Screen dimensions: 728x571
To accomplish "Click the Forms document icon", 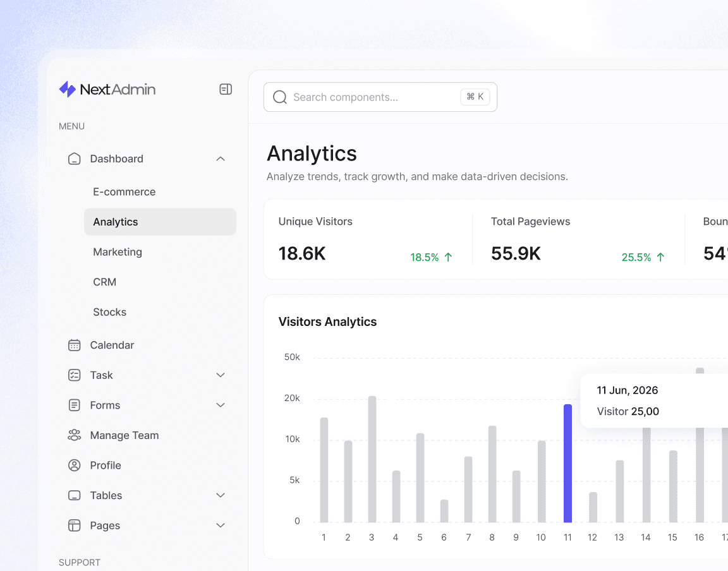I will [75, 406].
